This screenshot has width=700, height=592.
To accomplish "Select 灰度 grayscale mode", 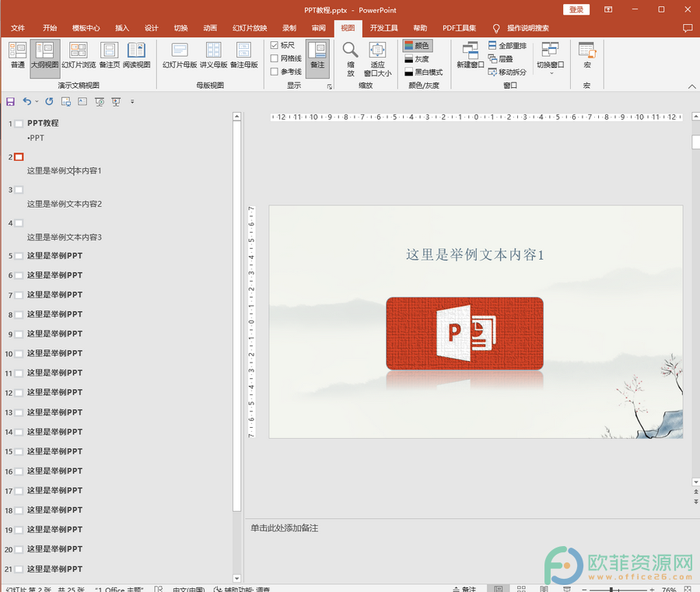I will (417, 59).
